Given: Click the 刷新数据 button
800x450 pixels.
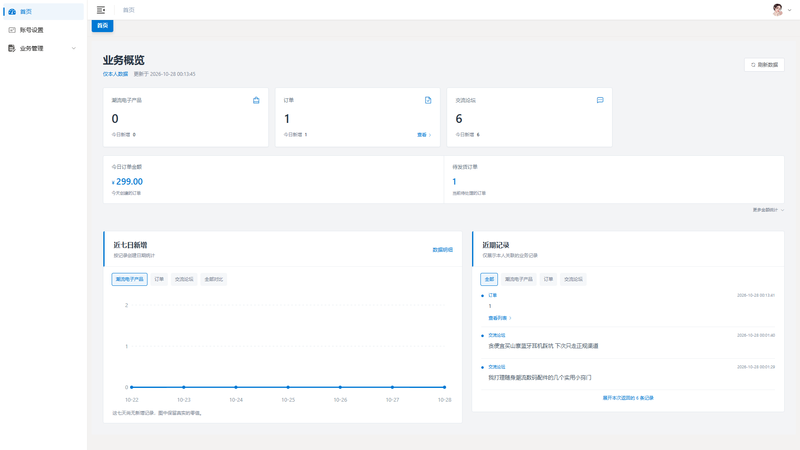Looking at the screenshot, I should tap(764, 65).
